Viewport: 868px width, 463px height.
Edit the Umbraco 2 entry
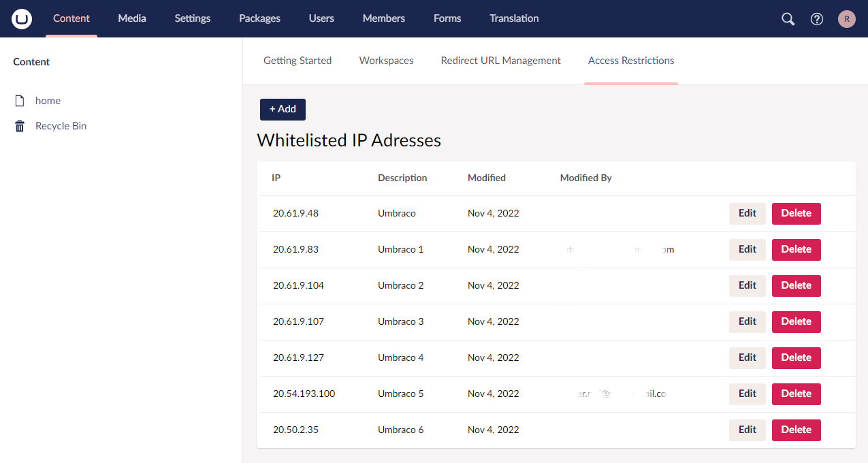click(x=748, y=285)
